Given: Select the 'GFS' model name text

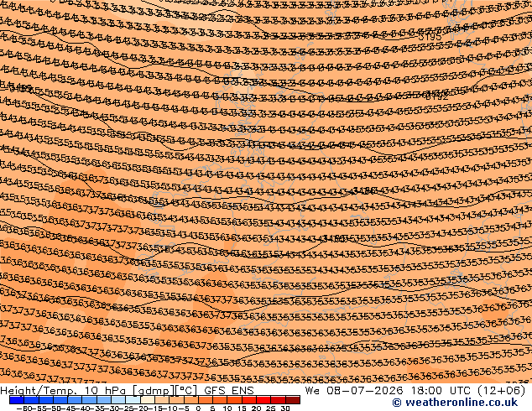Looking at the screenshot, I should tap(215, 391).
